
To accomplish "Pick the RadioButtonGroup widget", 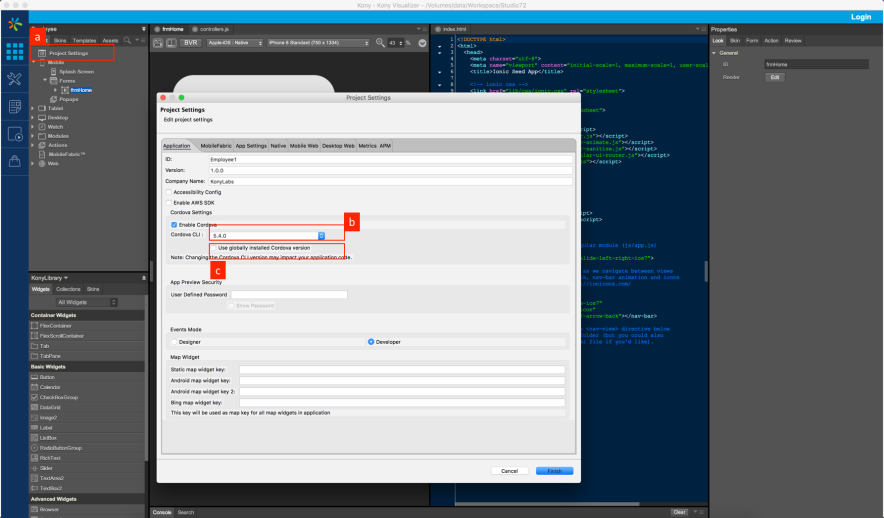I will coord(60,448).
